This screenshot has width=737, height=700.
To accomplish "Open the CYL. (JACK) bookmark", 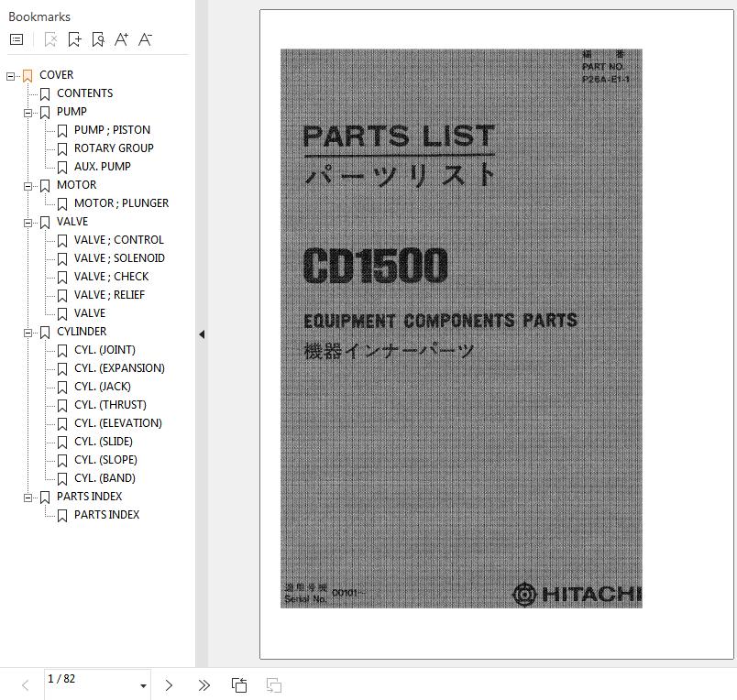I will 103,387.
